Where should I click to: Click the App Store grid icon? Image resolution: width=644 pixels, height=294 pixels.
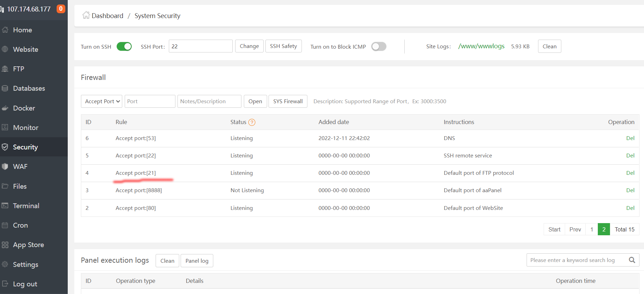5,245
